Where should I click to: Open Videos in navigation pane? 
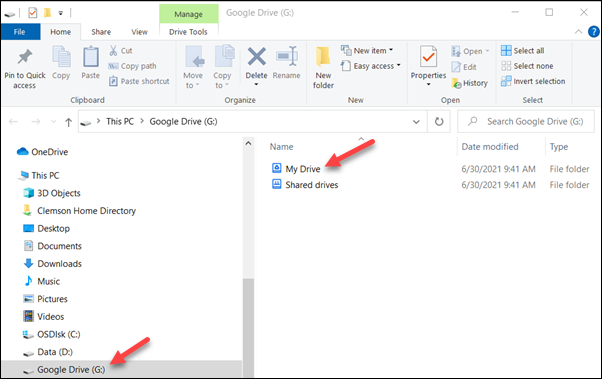[44, 317]
